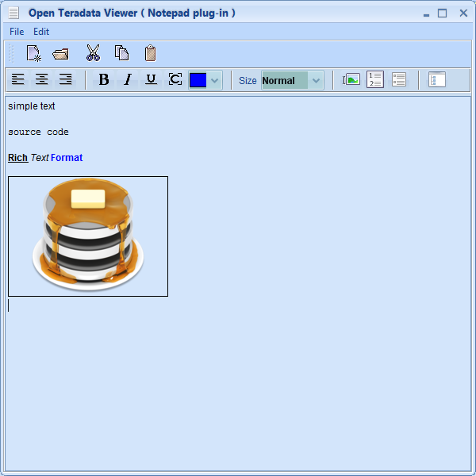Toggle italic formatting
The height and width of the screenshot is (476, 476).
pos(127,80)
